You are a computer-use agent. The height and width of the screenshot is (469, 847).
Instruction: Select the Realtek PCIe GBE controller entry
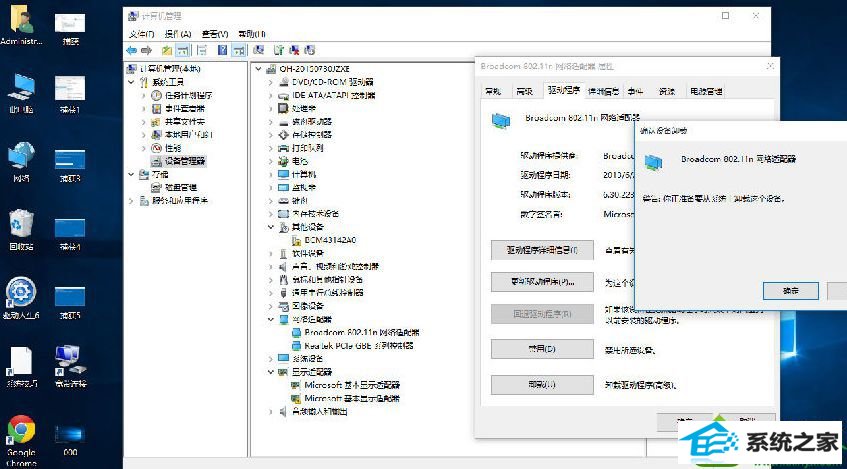[x=359, y=345]
